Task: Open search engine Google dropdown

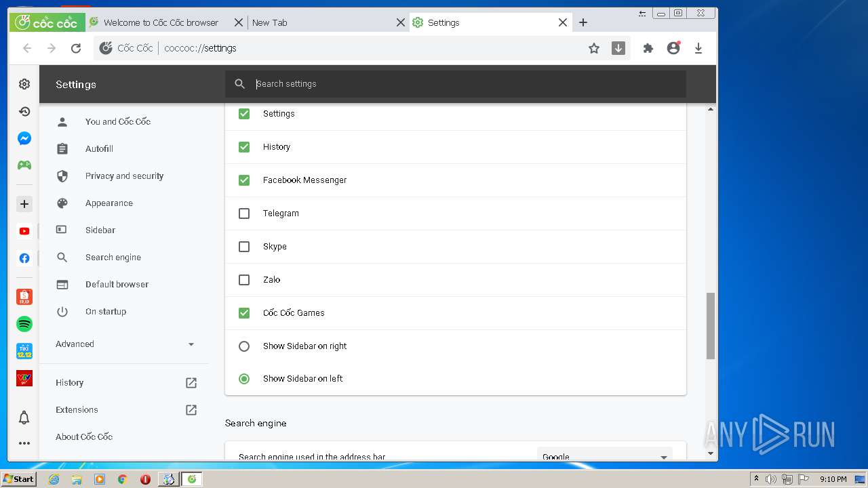Action: click(x=605, y=457)
